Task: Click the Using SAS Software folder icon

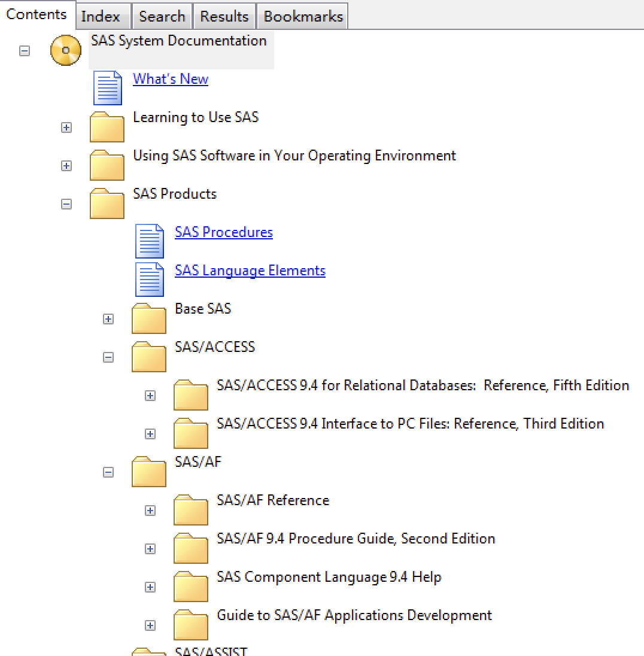Action: coord(107,165)
